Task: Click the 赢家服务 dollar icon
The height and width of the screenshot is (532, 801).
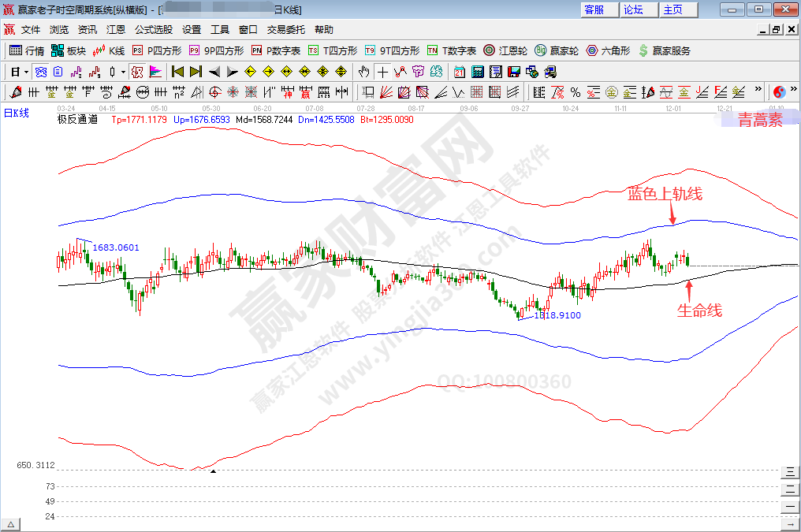Action: tap(642, 51)
